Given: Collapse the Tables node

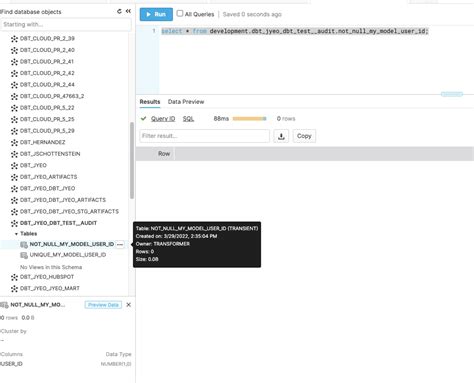Looking at the screenshot, I should click(16, 234).
